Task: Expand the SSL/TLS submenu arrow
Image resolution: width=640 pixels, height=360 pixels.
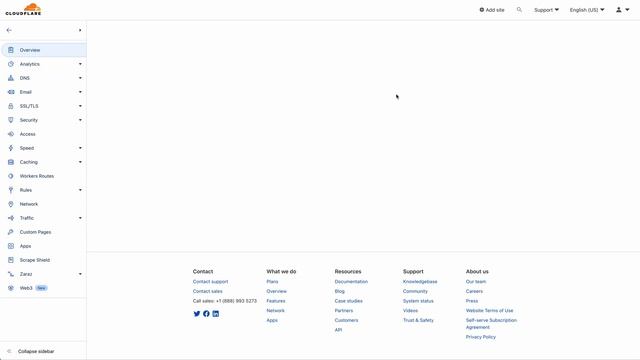Action: [x=80, y=106]
